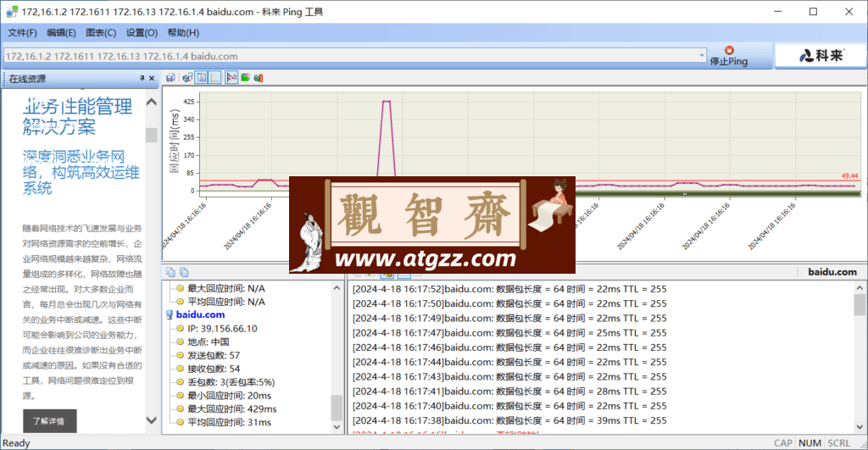Select the baidu.com node in summary tree
Viewport: 868px width, 450px height.
[200, 314]
